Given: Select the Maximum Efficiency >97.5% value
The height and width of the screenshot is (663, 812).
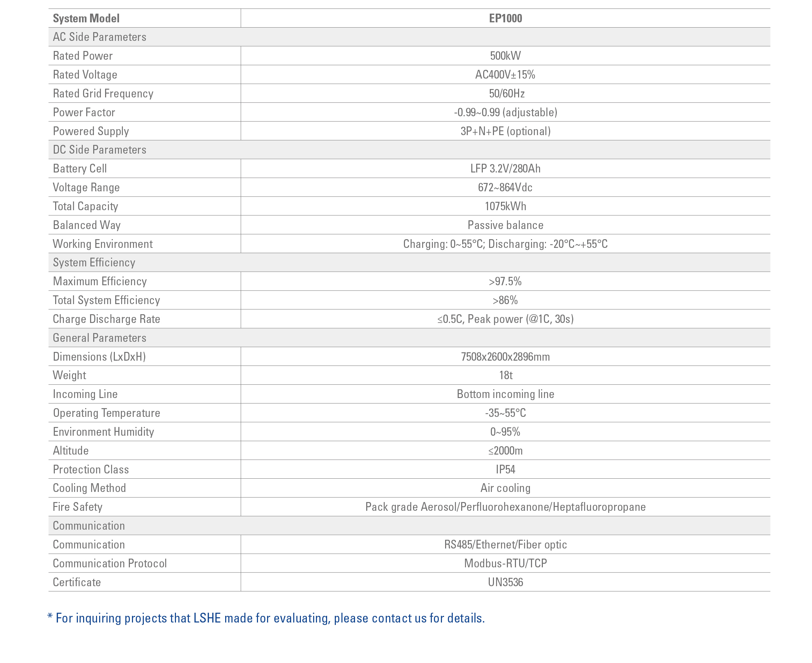Looking at the screenshot, I should (505, 281).
